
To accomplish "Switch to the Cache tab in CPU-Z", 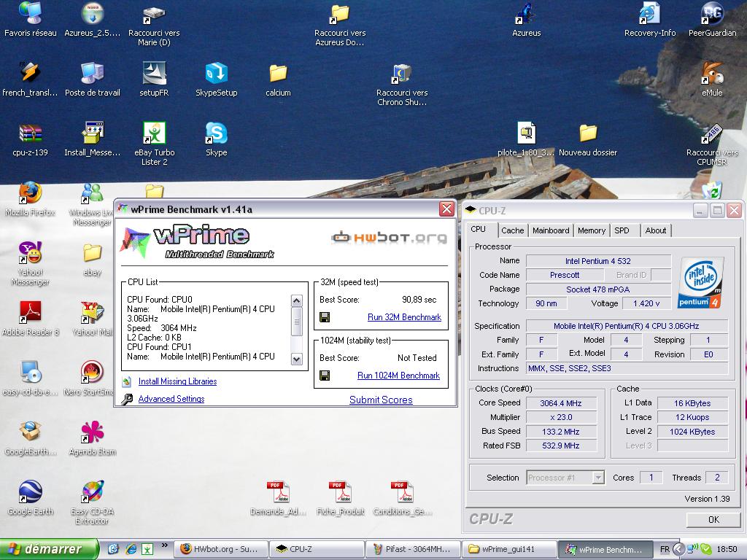I will pyautogui.click(x=512, y=230).
